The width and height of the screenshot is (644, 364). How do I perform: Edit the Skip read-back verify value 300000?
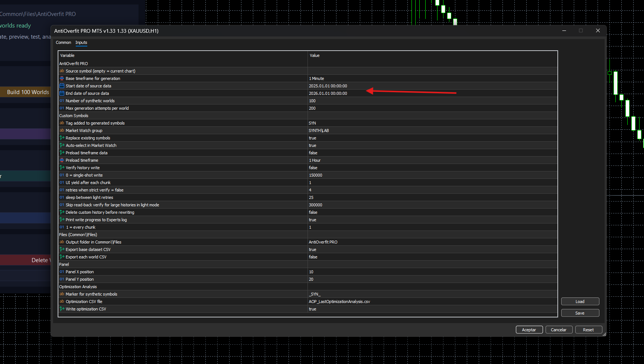[x=432, y=205]
